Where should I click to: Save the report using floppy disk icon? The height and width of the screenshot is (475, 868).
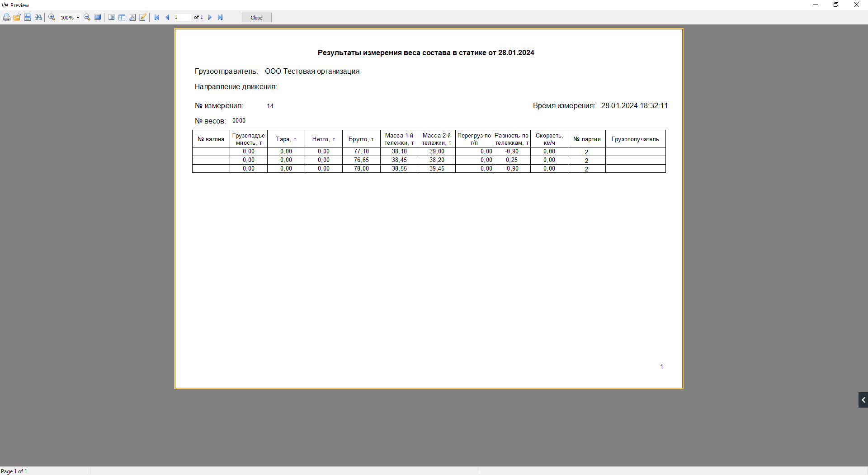(x=28, y=18)
